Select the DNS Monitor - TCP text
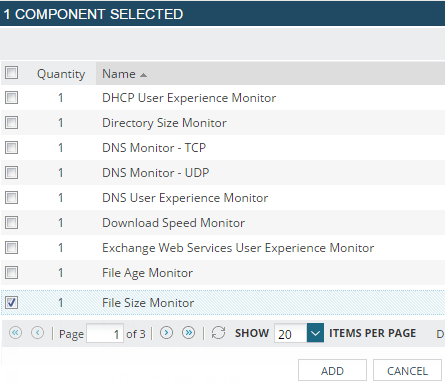 (x=154, y=148)
